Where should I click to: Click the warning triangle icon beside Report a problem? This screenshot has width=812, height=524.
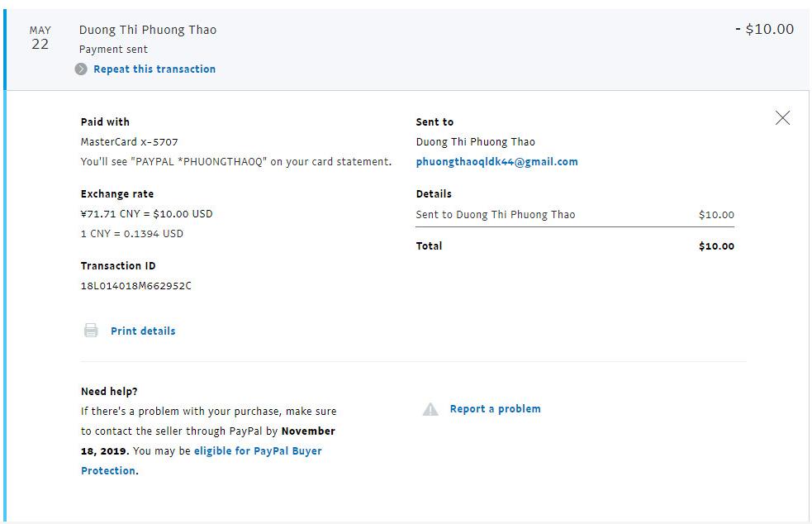pyautogui.click(x=430, y=409)
